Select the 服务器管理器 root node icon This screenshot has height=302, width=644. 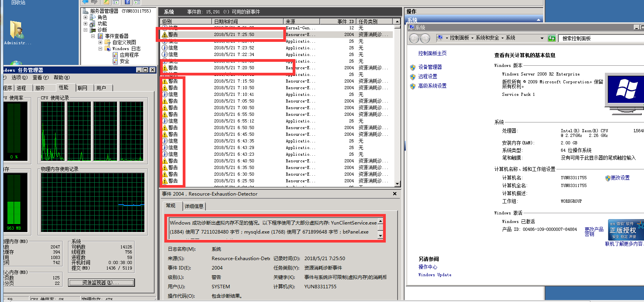tap(85, 11)
